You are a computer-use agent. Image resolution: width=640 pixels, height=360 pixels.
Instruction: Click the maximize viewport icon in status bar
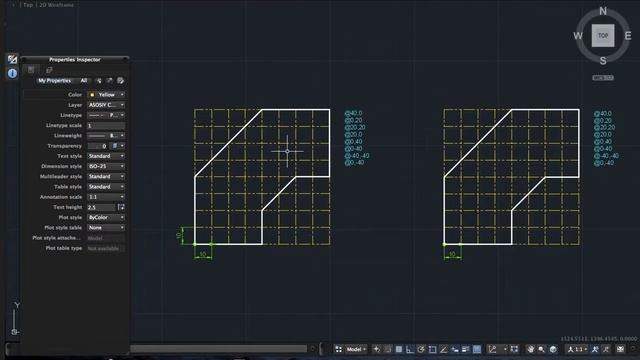(515, 349)
